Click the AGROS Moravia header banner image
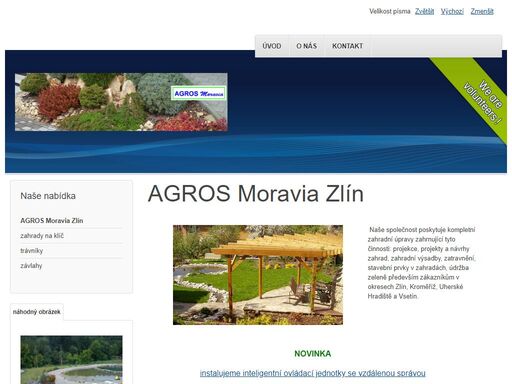This screenshot has width=512, height=384. click(121, 102)
